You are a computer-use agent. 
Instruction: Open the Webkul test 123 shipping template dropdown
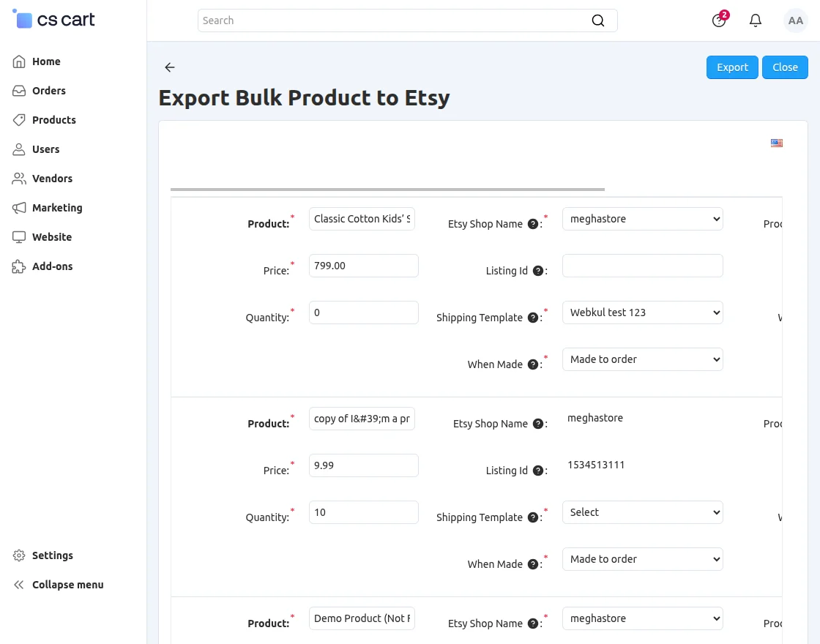[x=643, y=312]
